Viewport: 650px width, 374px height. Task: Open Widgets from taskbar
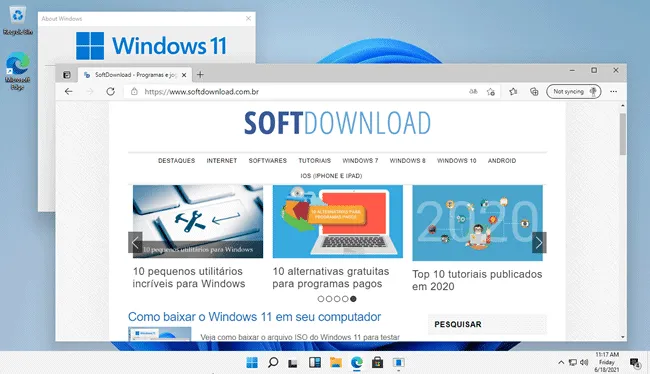pos(315,362)
